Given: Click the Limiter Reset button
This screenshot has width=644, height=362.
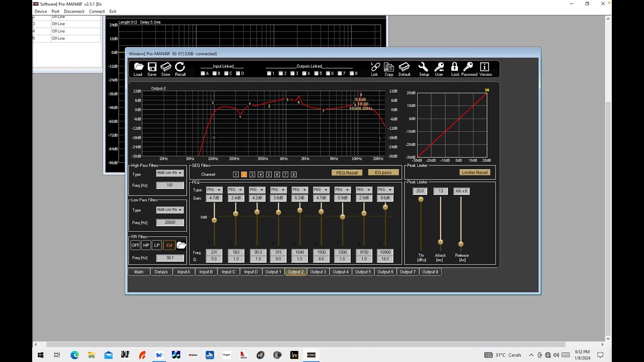Looking at the screenshot, I should (x=475, y=172).
